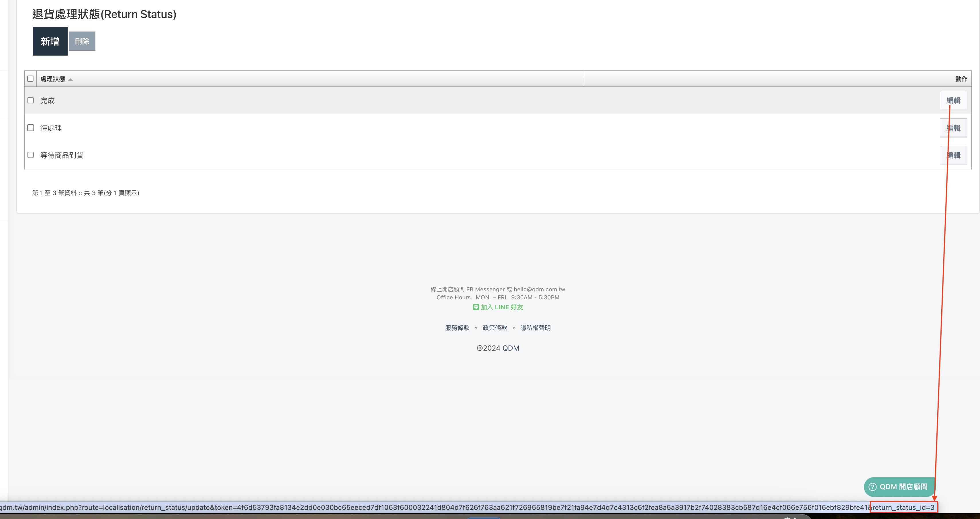Click the 新增 button
The image size is (980, 519).
pos(50,41)
